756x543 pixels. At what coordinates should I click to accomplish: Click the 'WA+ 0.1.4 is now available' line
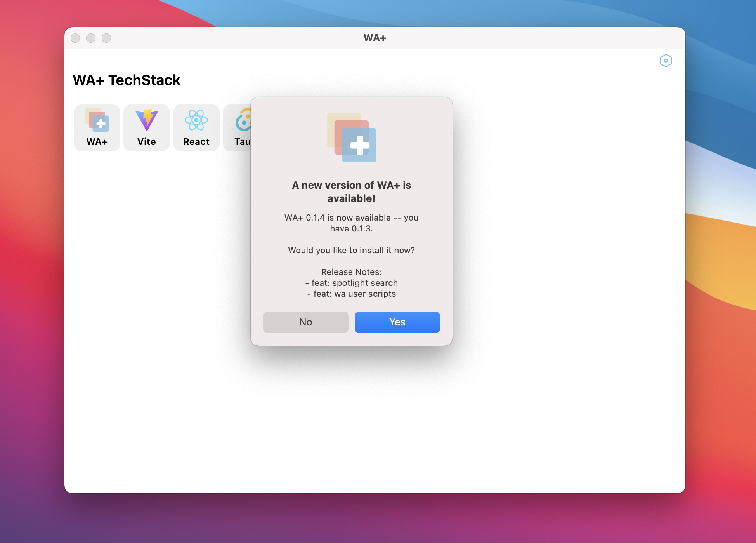tap(351, 218)
